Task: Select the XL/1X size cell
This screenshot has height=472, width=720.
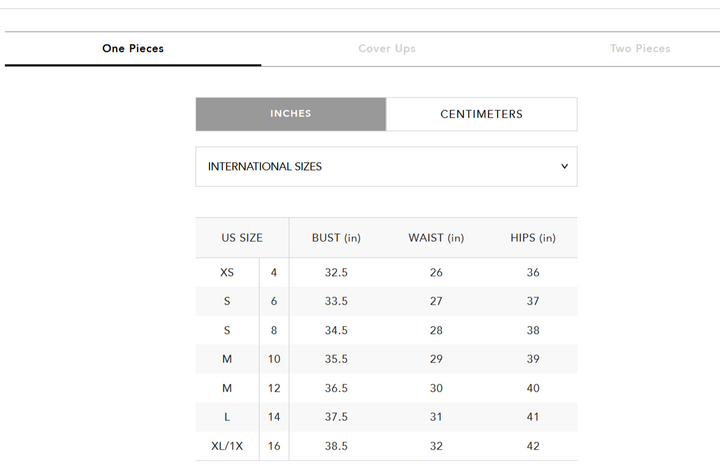Action: tap(227, 446)
